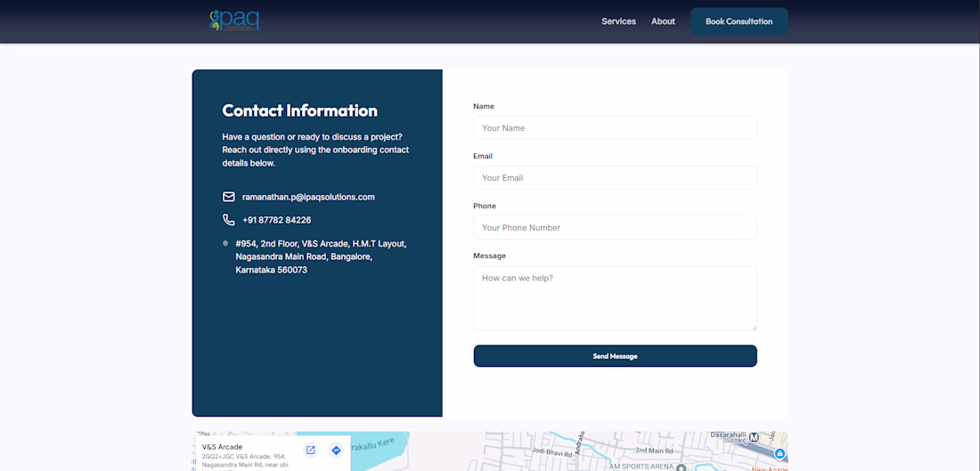Viewport: 980px width, 471px height.
Task: Click the email ramanathan.p@ipaqsolutions.com
Action: (x=308, y=197)
